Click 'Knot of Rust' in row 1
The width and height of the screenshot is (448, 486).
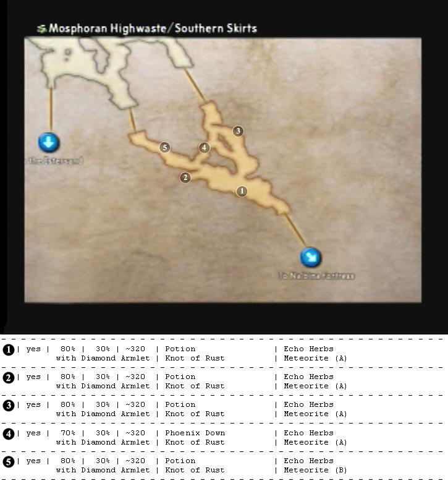(195, 358)
